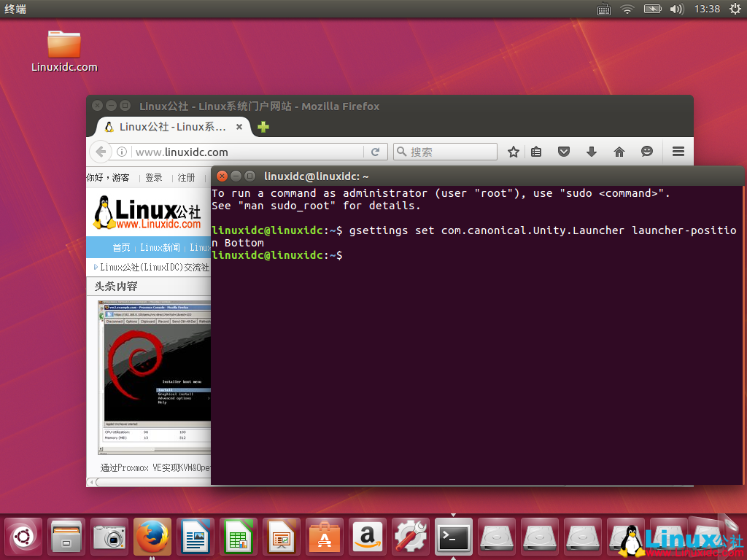Click the terminal window title linuxidc@linuxidc
The width and height of the screenshot is (747, 560).
(x=317, y=176)
